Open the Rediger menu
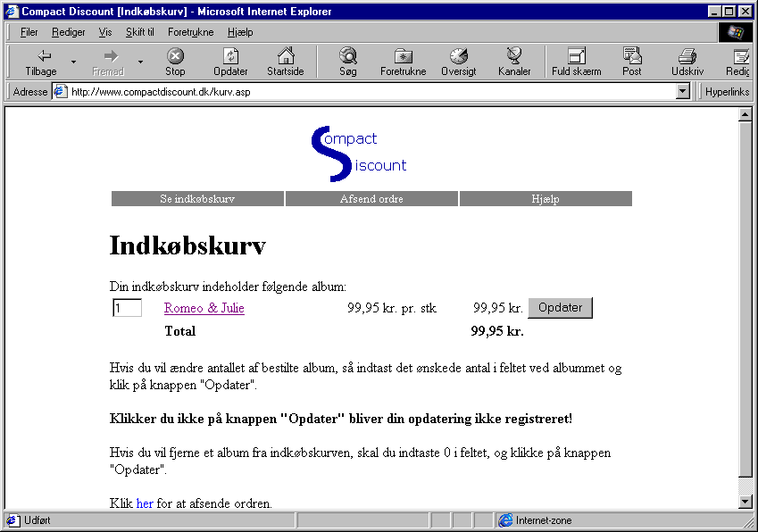The width and height of the screenshot is (758, 532). (x=68, y=32)
